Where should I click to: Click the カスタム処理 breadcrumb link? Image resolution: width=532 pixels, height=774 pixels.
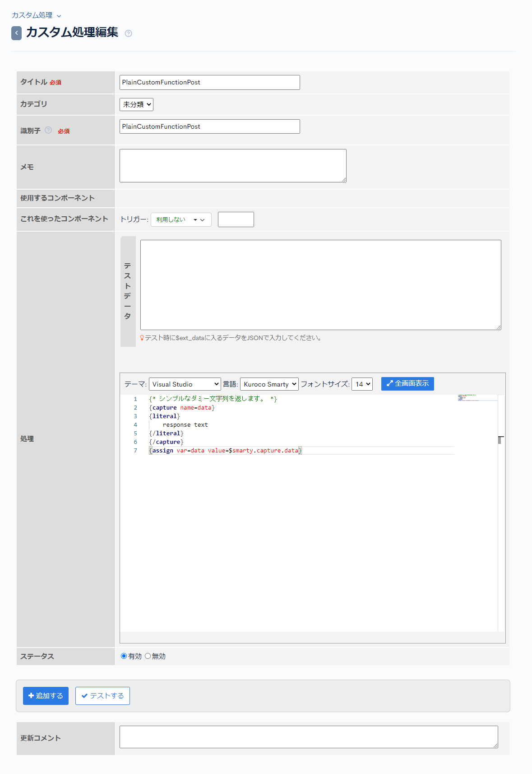(x=32, y=15)
